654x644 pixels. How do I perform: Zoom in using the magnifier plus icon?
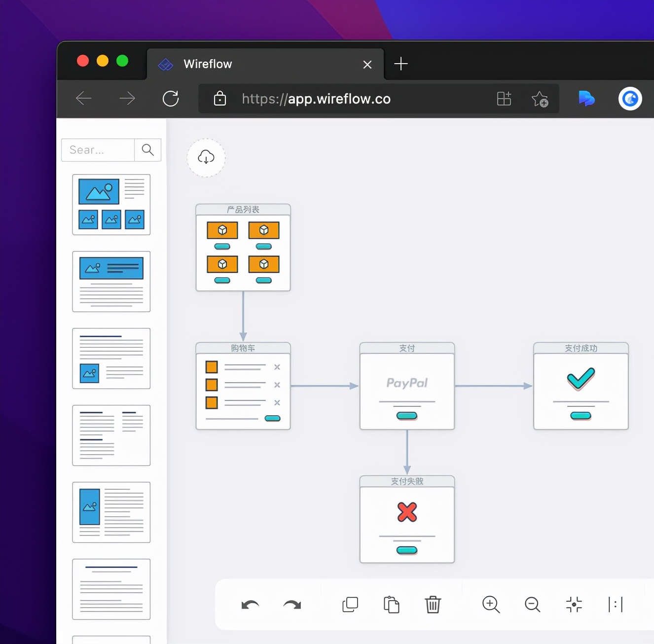pyautogui.click(x=491, y=605)
